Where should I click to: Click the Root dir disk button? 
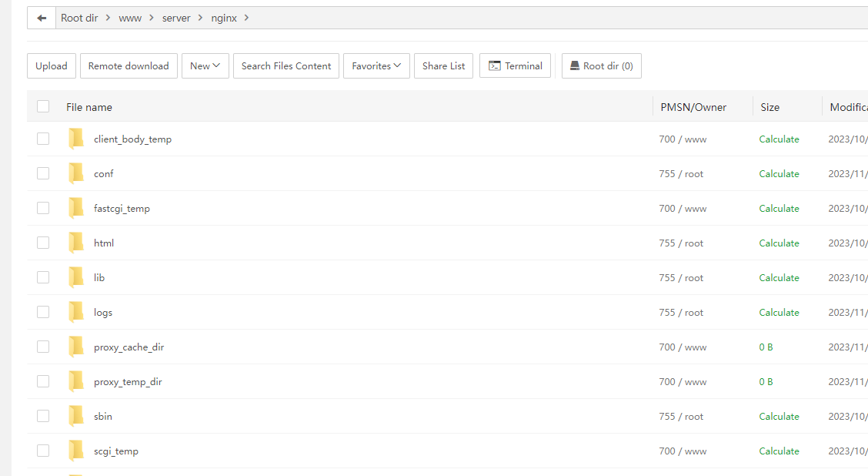602,66
